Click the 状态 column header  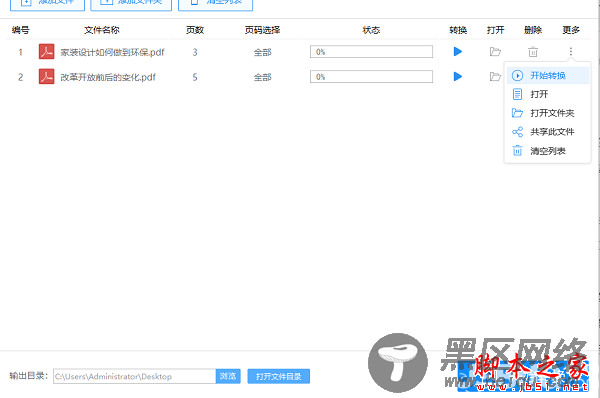pos(371,30)
